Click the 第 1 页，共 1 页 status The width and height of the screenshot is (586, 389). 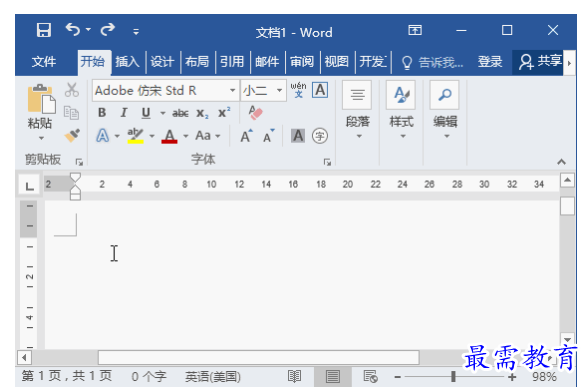pyautogui.click(x=67, y=376)
